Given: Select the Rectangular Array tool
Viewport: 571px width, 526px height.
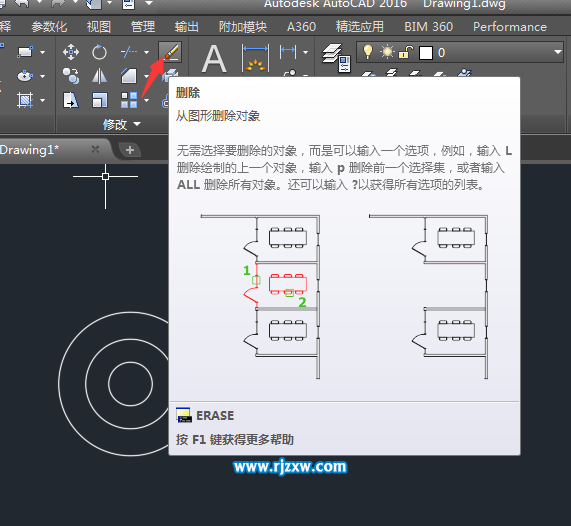Looking at the screenshot, I should click(x=129, y=100).
